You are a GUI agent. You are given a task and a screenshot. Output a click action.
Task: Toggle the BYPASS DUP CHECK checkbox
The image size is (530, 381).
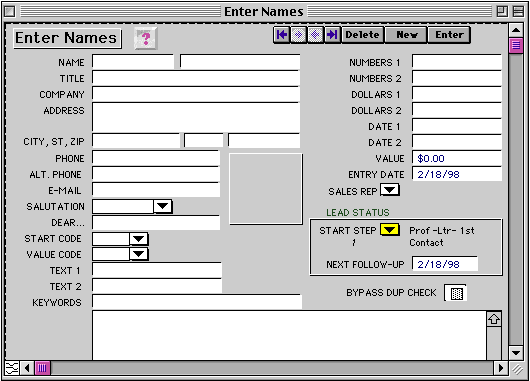456,293
